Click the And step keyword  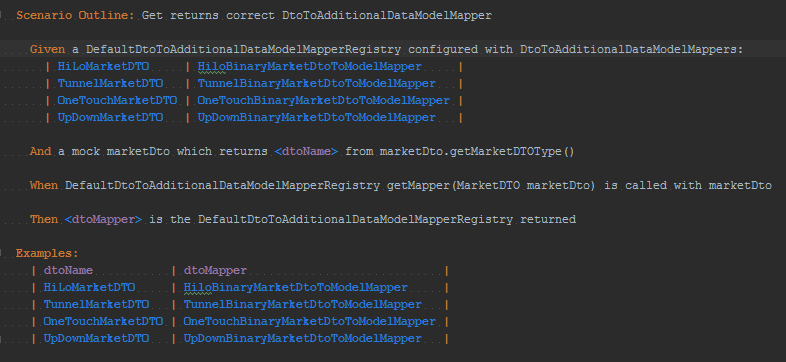[41, 151]
